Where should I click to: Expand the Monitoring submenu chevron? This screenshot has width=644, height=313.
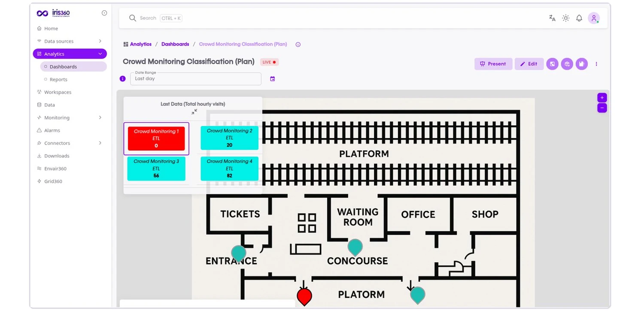(x=100, y=117)
